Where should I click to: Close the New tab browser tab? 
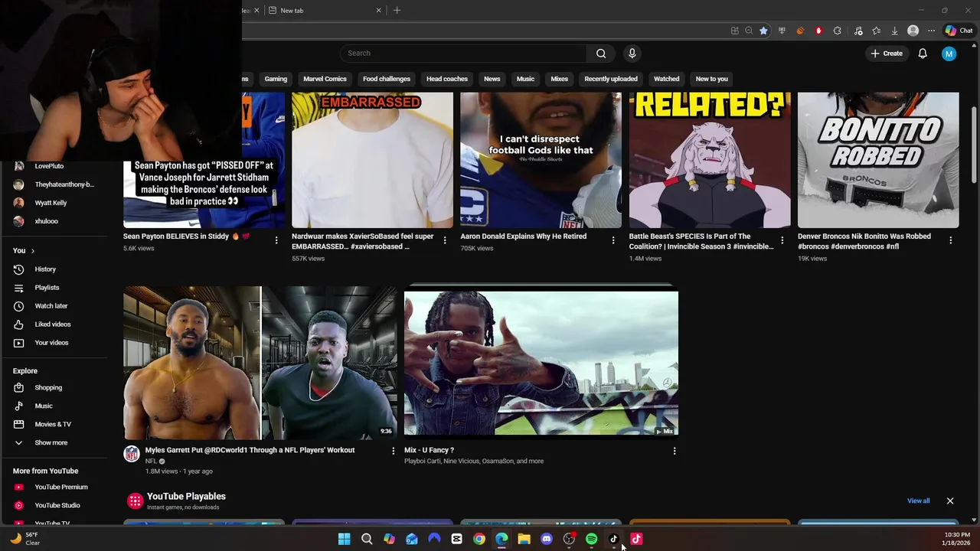click(378, 10)
